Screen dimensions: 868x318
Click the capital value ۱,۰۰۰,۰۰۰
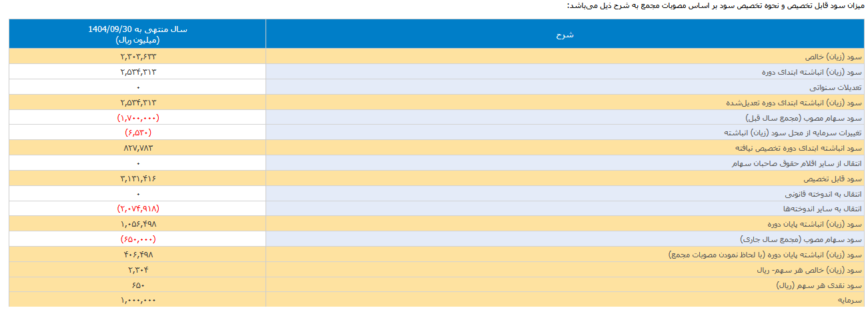tap(138, 301)
